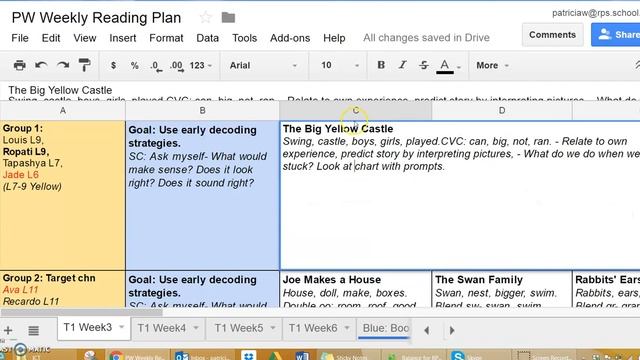Open T1 Week3 tab dropdown arrow

click(121, 327)
